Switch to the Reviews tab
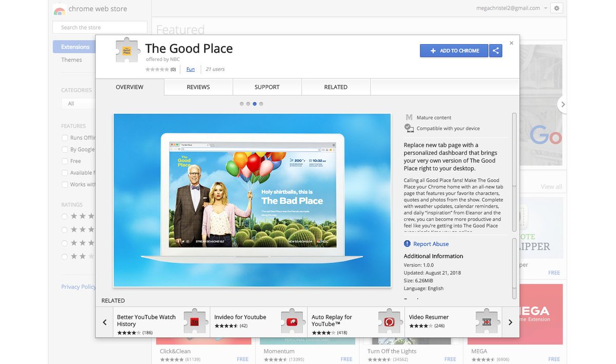The height and width of the screenshot is (364, 616). click(198, 87)
